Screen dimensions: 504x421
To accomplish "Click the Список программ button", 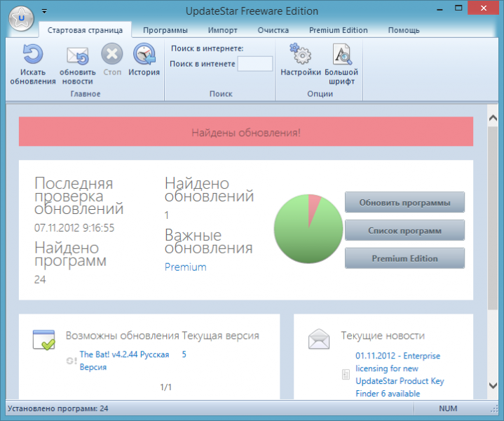I will pos(404,230).
